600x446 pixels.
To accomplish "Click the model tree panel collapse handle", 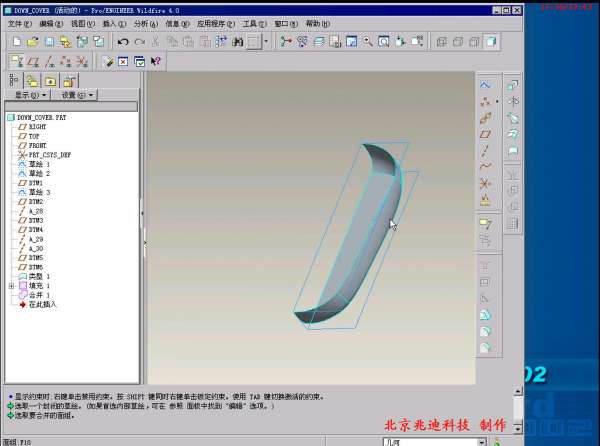I will pos(142,212).
